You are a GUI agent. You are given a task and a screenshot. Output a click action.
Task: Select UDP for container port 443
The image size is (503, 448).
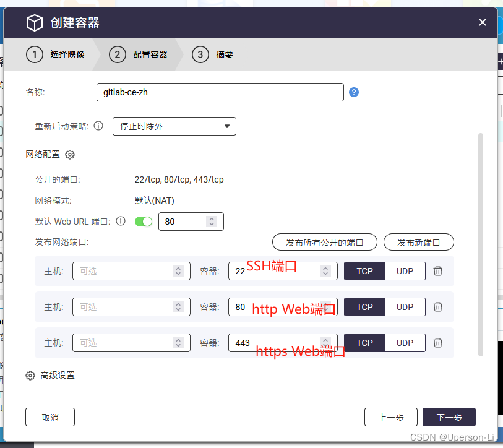(x=405, y=343)
